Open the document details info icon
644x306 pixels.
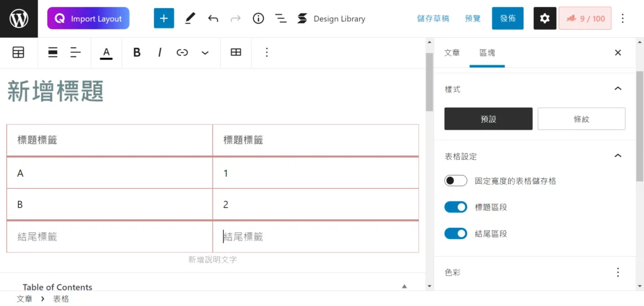[258, 18]
